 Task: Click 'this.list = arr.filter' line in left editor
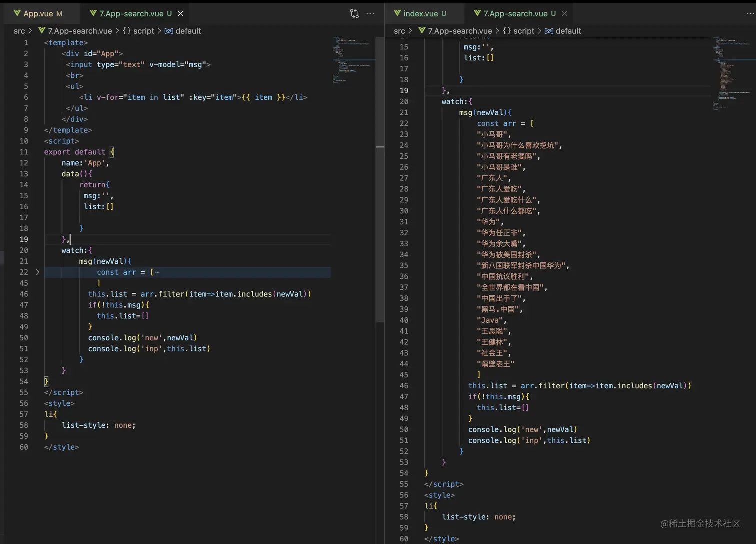tap(200, 294)
